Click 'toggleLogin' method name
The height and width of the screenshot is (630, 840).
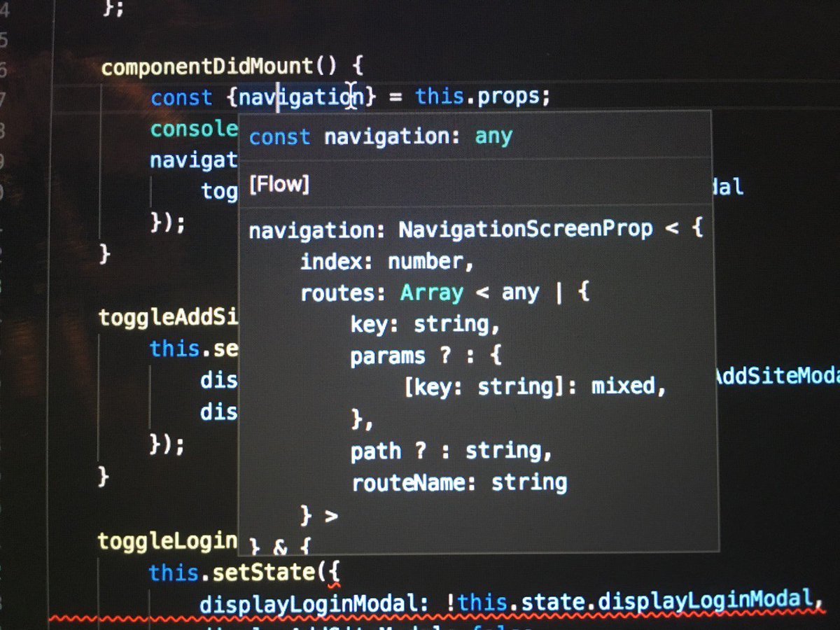[x=168, y=541]
